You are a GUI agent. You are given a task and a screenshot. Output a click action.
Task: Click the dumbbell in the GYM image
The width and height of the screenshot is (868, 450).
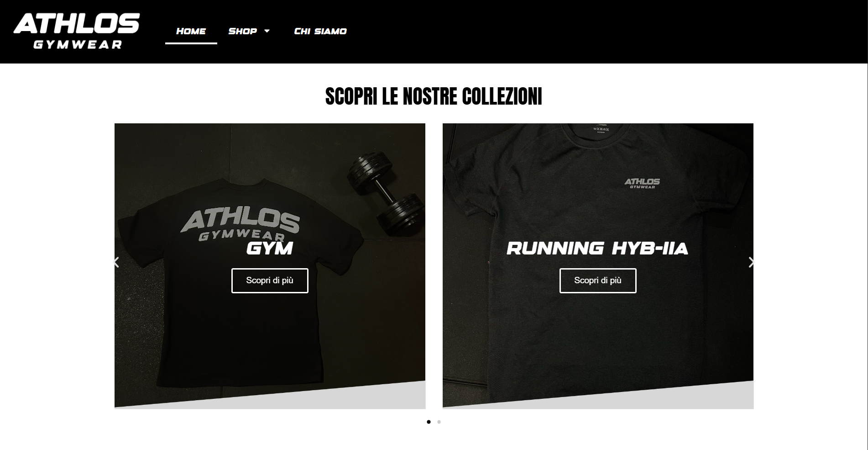(x=386, y=193)
